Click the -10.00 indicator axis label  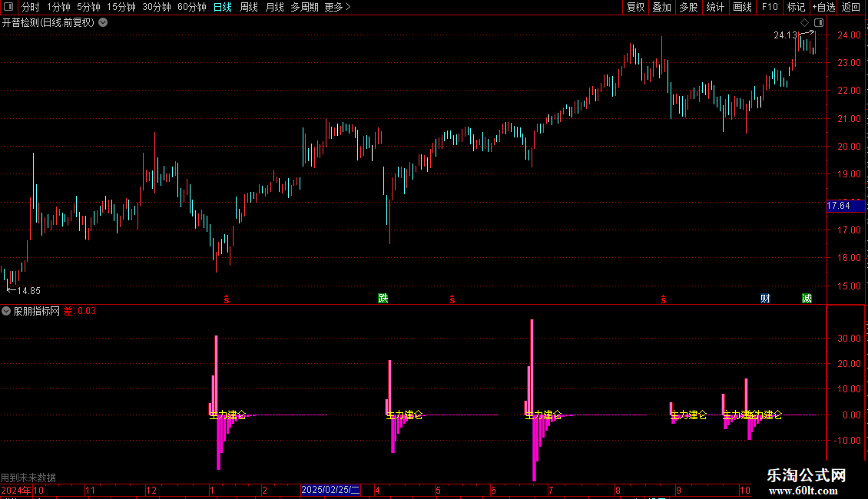coord(847,441)
